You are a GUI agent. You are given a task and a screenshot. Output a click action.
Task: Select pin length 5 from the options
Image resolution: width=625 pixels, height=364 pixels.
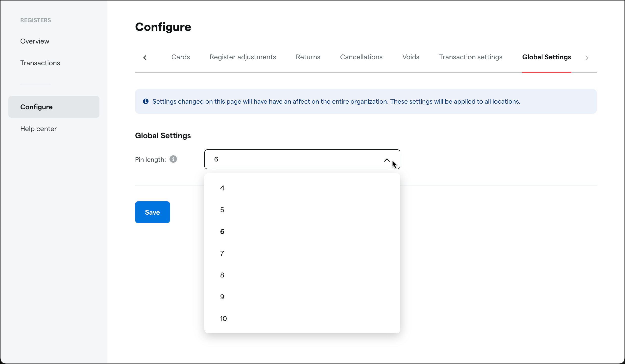(x=222, y=210)
